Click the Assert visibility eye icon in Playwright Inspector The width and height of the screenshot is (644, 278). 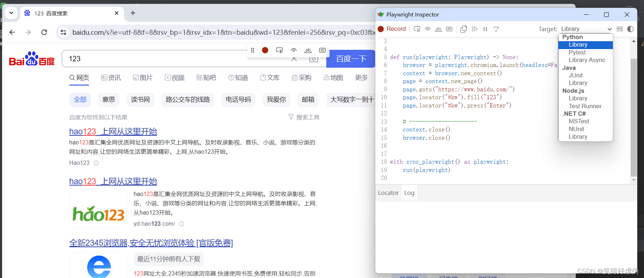coord(428,29)
